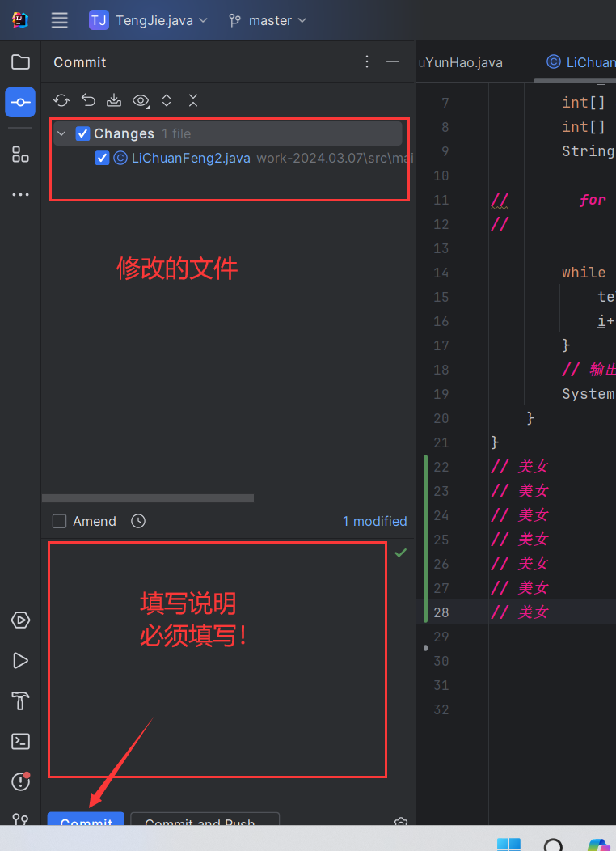Open the Structure tool window icon
The image size is (616, 851).
pos(20,155)
